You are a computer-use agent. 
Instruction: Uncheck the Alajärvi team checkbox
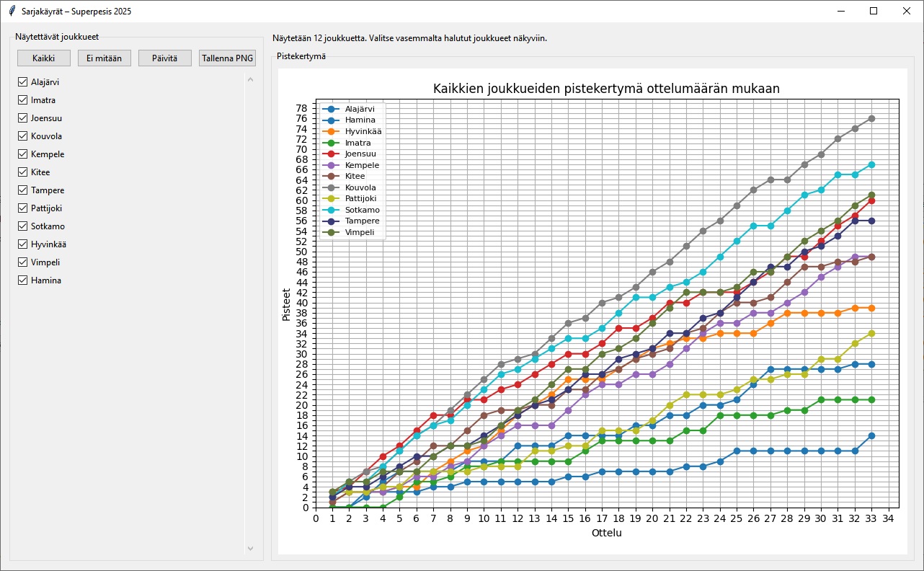click(x=22, y=82)
